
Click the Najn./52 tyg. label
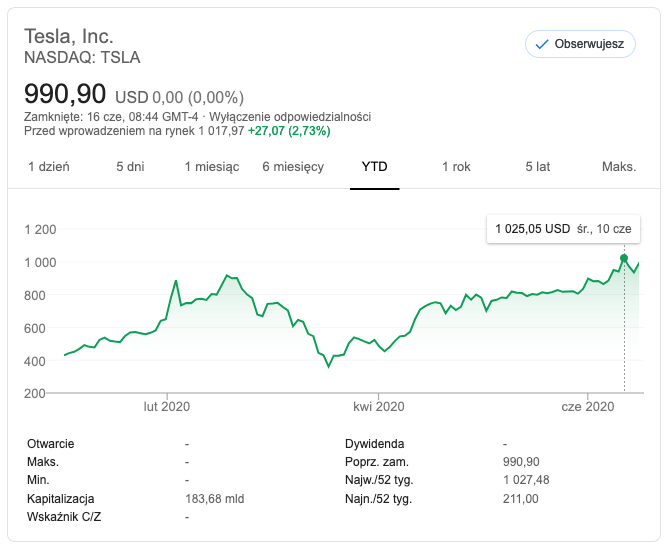coord(379,498)
